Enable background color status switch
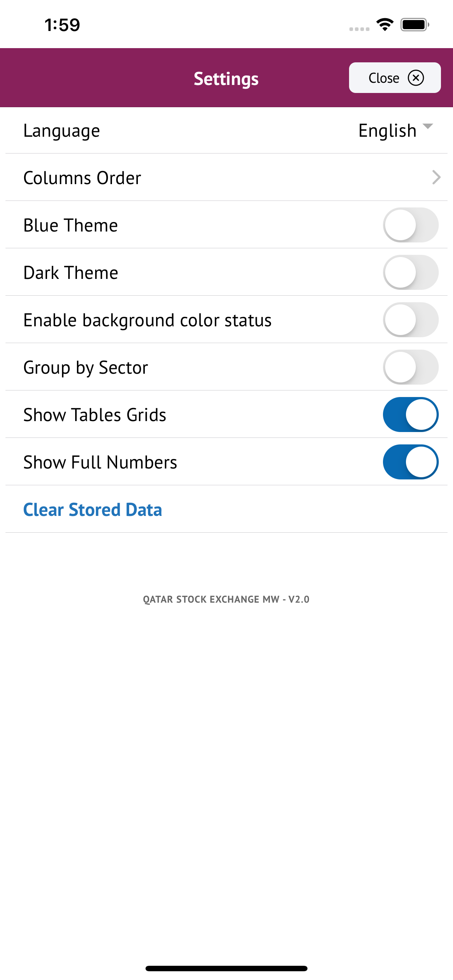Screen dimensions: 453x980 [411, 320]
